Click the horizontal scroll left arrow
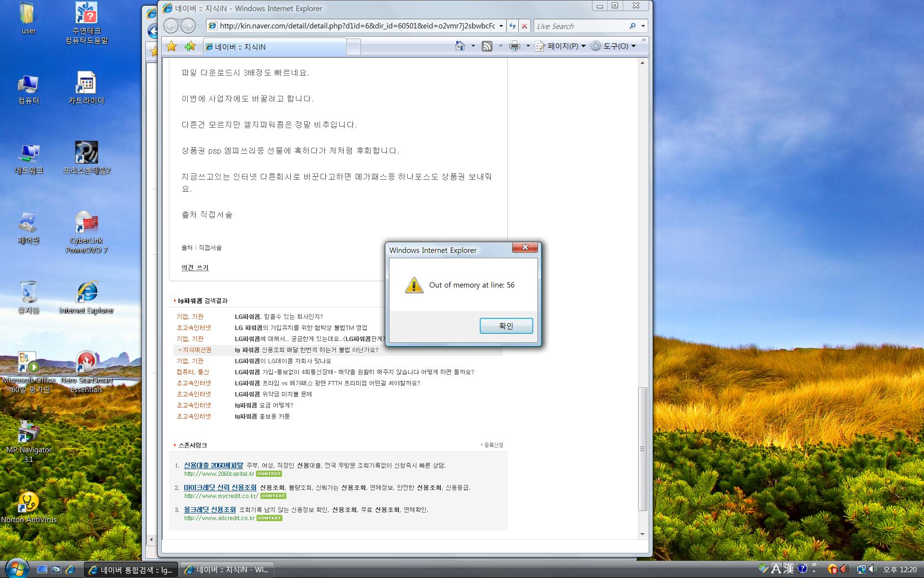 (x=152, y=539)
